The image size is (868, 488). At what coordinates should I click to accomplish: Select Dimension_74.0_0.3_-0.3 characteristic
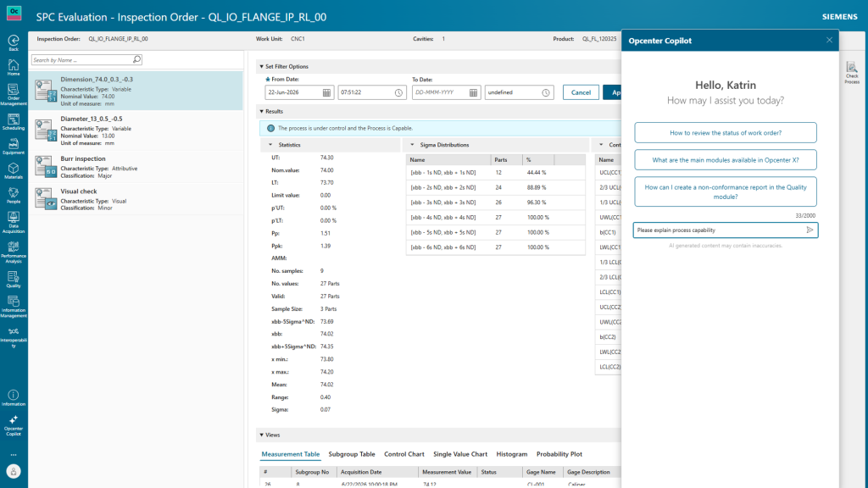136,91
